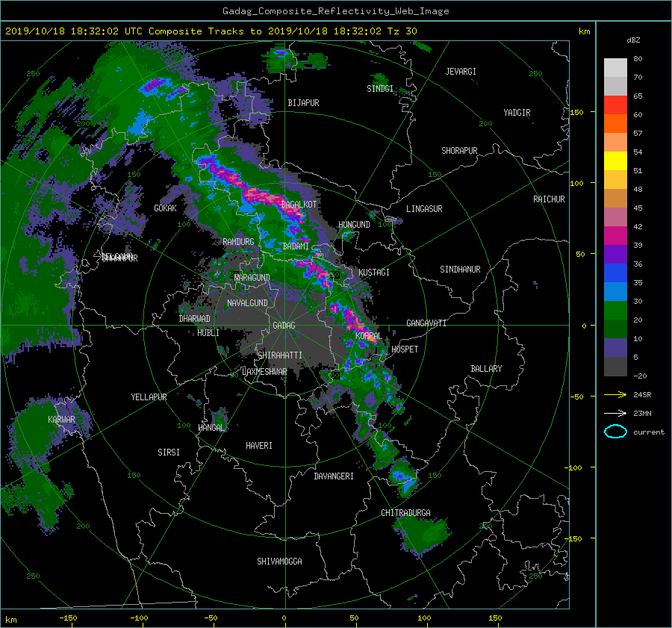Click the dBZ legend heading
This screenshot has width=672, height=628.
pos(633,40)
